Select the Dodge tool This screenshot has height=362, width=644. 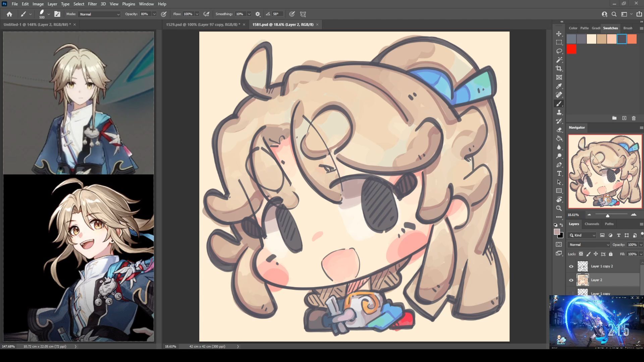click(x=559, y=156)
